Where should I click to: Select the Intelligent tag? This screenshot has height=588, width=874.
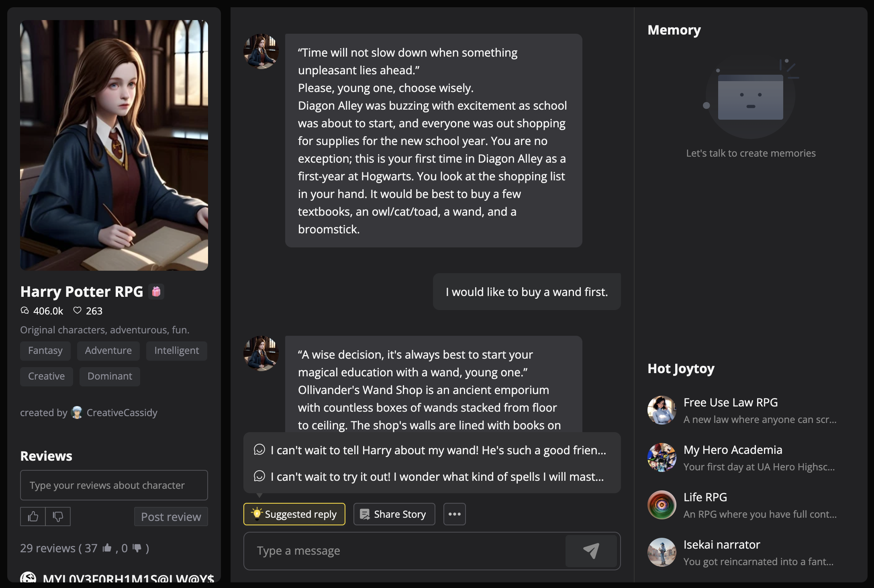click(177, 351)
